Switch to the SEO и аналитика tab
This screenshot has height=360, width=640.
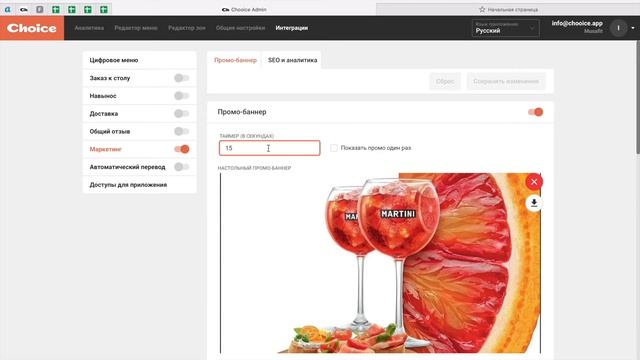click(x=292, y=60)
